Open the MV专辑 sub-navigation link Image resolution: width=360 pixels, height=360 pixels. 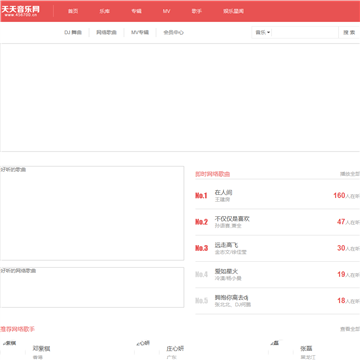tap(140, 32)
